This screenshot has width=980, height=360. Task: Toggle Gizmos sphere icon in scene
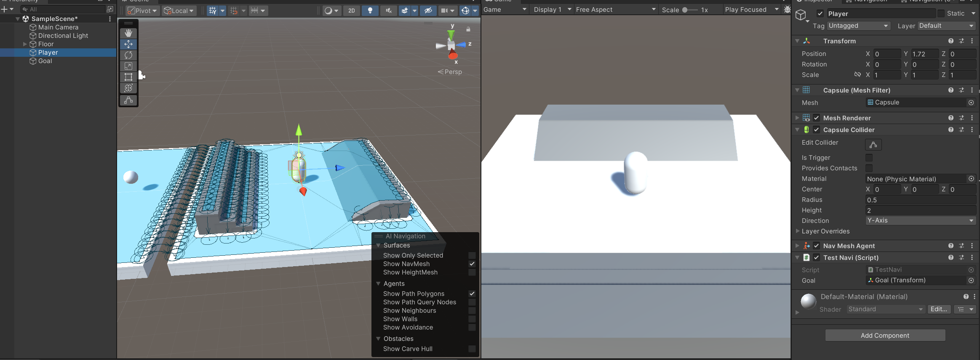(x=465, y=11)
